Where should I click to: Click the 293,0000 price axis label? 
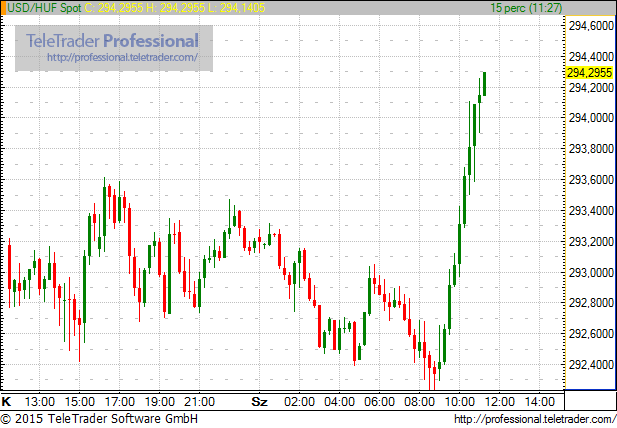[591, 272]
